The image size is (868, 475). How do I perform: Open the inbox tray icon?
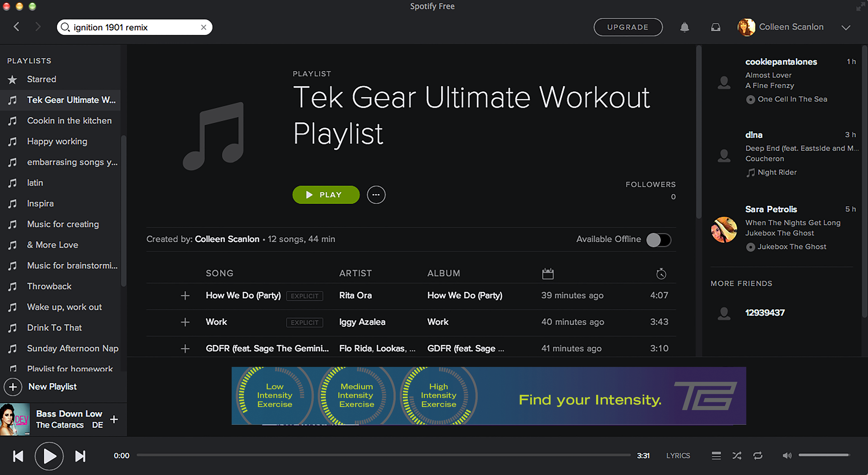coord(715,27)
